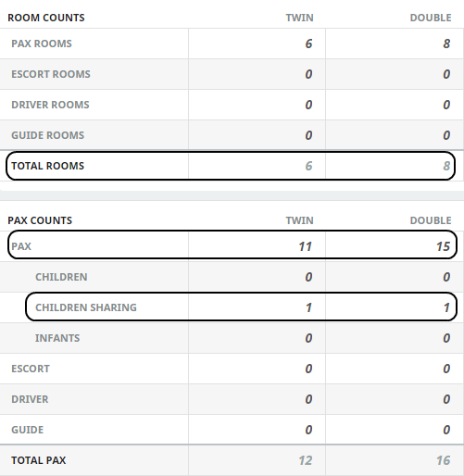Click the Total Rooms Double total
The image size is (464, 476).
click(446, 166)
